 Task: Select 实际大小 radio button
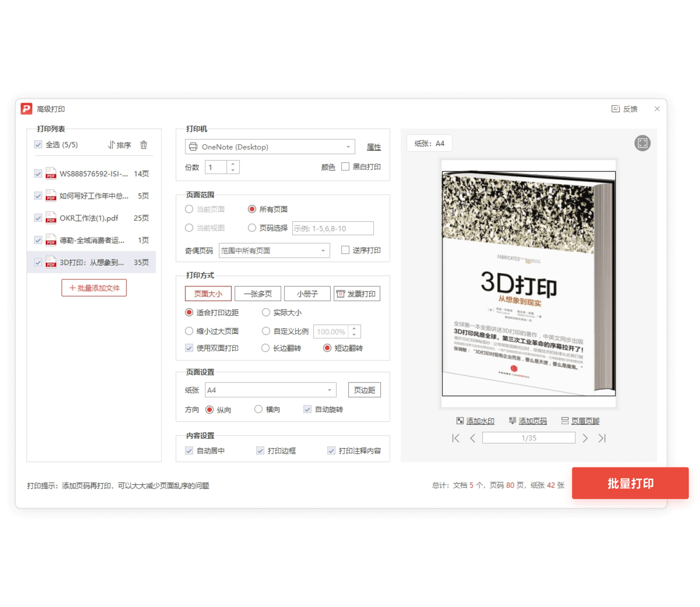[266, 312]
